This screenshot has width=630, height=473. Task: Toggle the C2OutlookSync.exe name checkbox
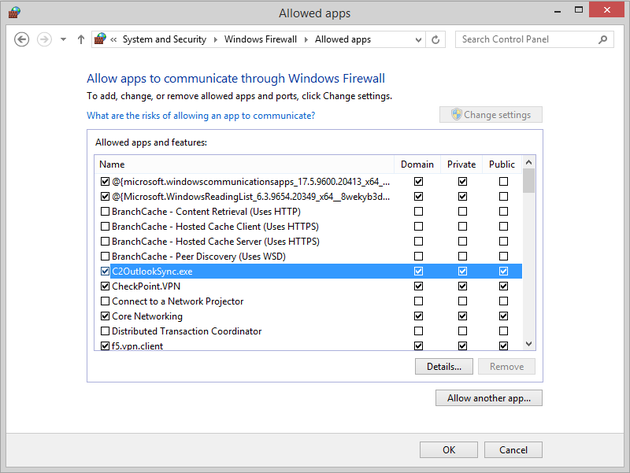tap(105, 271)
